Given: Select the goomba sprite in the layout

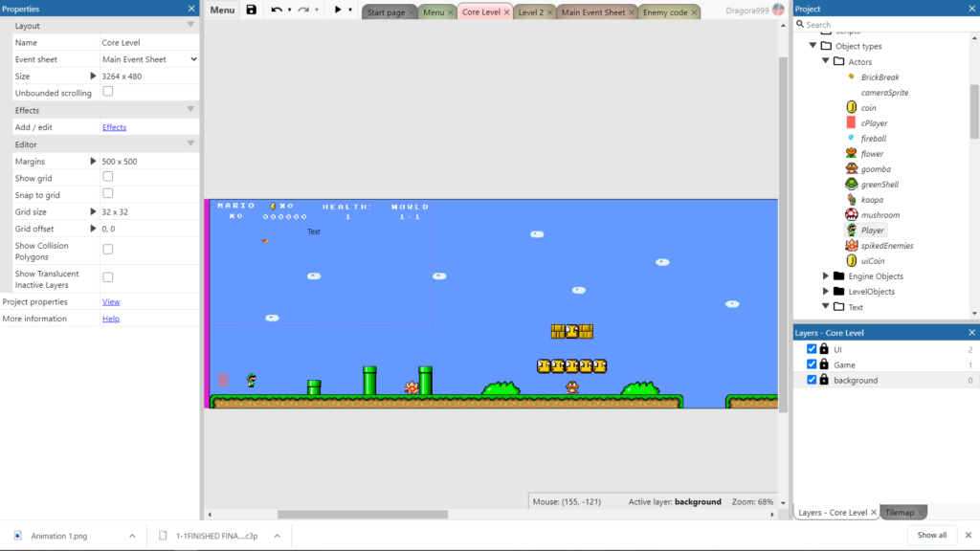Looking at the screenshot, I should coord(572,387).
